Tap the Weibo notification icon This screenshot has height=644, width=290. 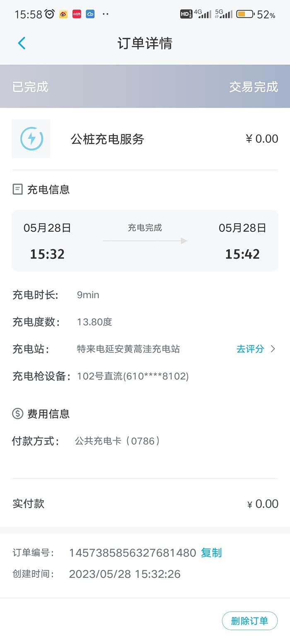(x=63, y=14)
